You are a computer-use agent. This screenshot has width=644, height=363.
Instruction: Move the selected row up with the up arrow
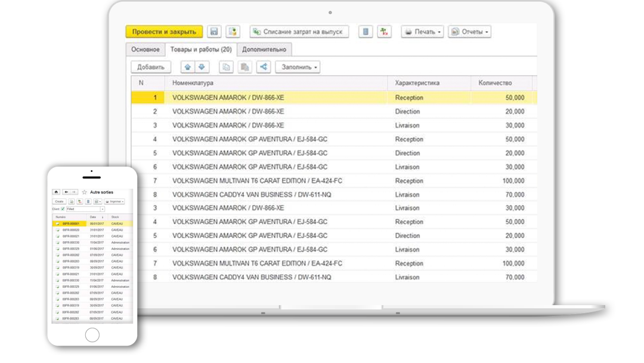188,67
